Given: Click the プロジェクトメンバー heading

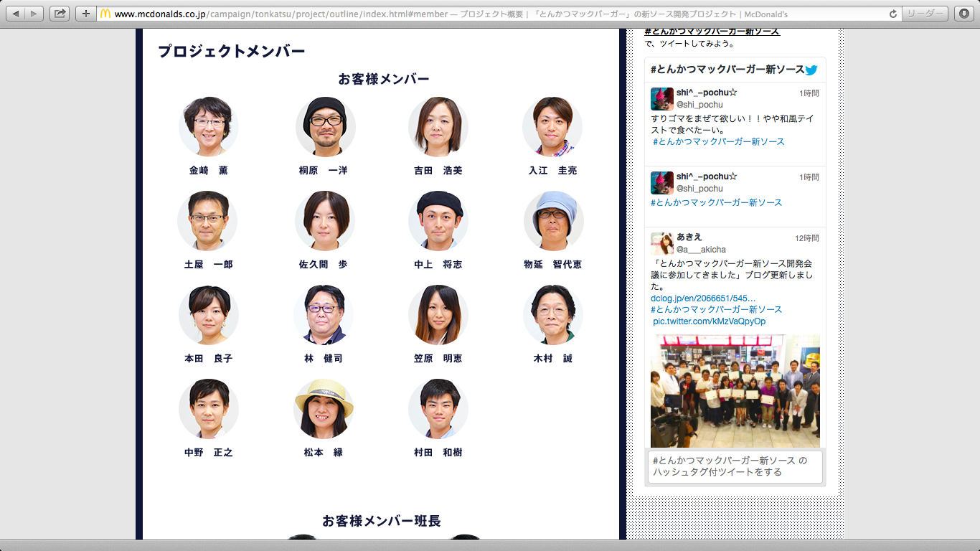Looking at the screenshot, I should click(x=232, y=51).
